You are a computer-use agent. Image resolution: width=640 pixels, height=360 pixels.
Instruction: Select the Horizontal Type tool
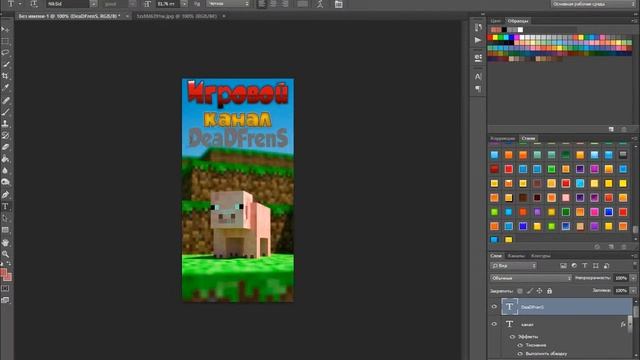tap(5, 207)
